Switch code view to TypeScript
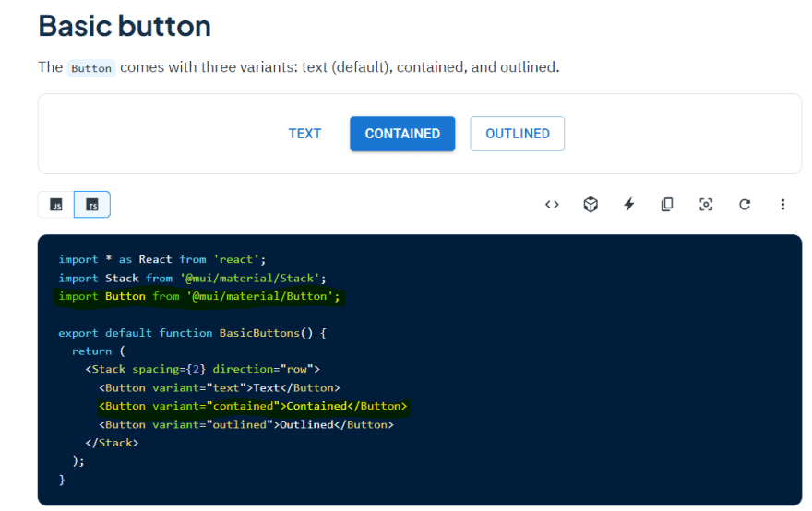 point(92,205)
